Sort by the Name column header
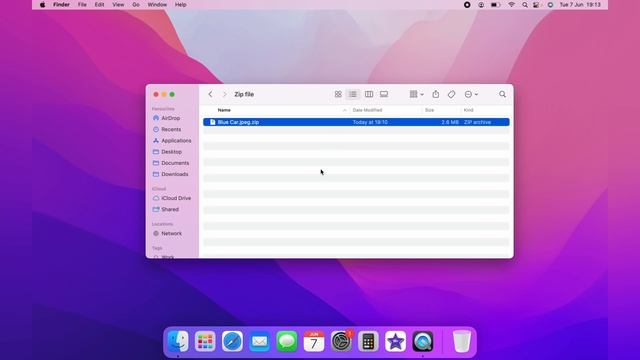 coord(224,110)
